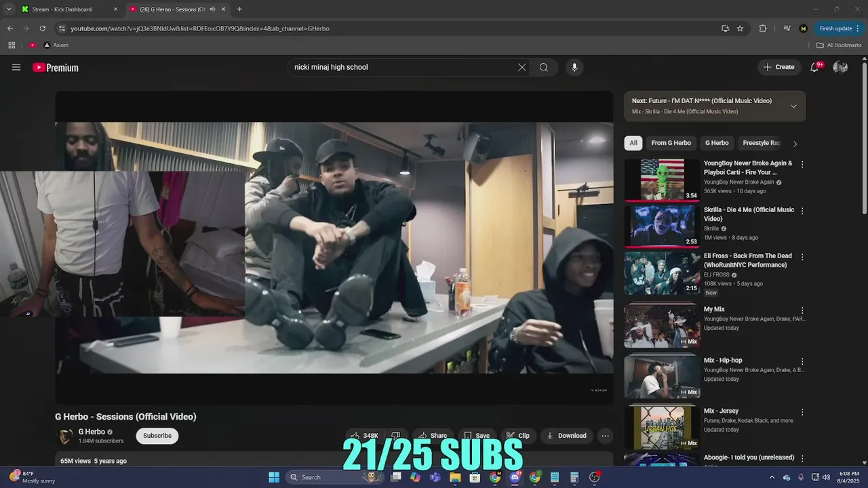Open YoungBoy & Playboi Carti video thumbnail
Image resolution: width=868 pixels, height=488 pixels.
coord(662,180)
